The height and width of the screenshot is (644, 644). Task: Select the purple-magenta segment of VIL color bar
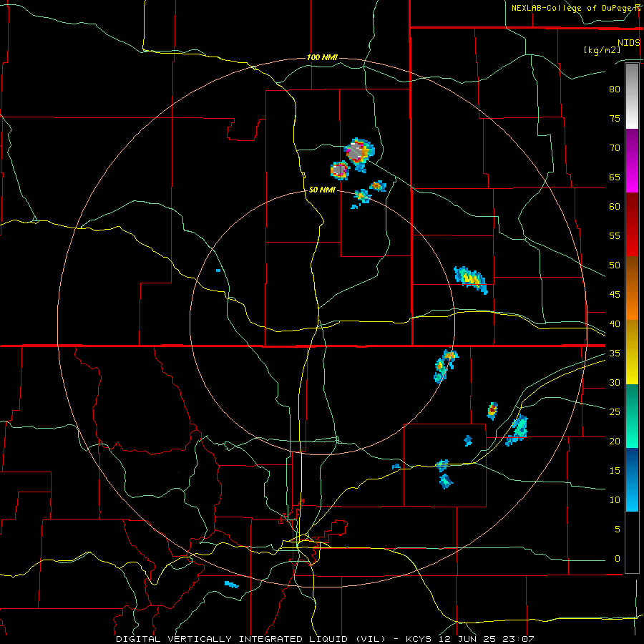pyautogui.click(x=632, y=161)
